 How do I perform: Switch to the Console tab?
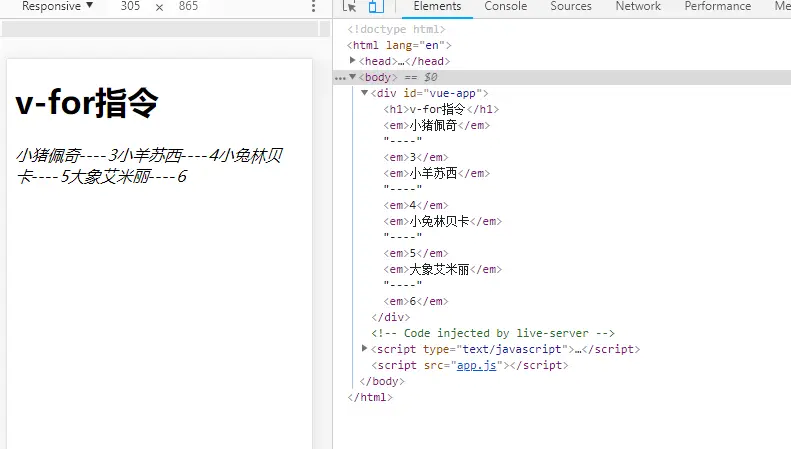click(505, 7)
